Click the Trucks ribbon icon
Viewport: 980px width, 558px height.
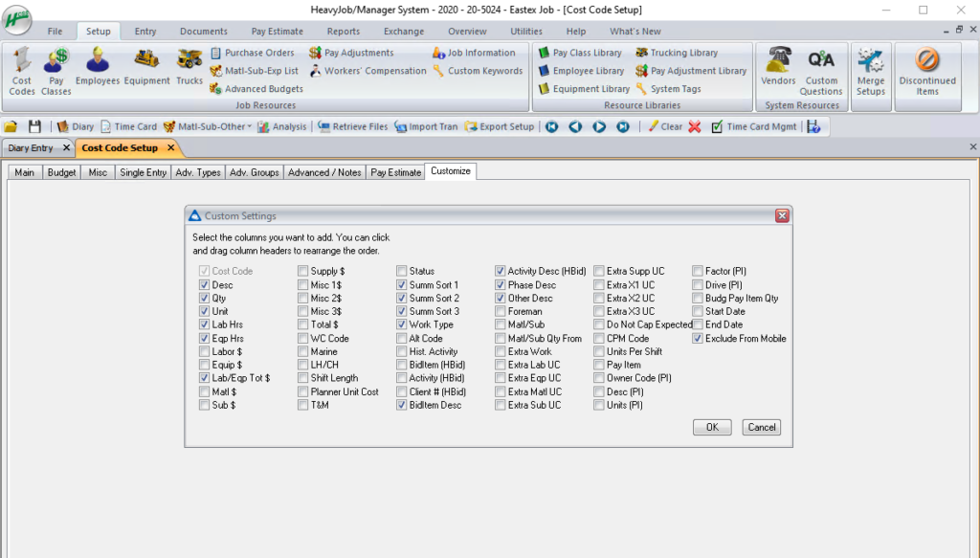pyautogui.click(x=189, y=66)
